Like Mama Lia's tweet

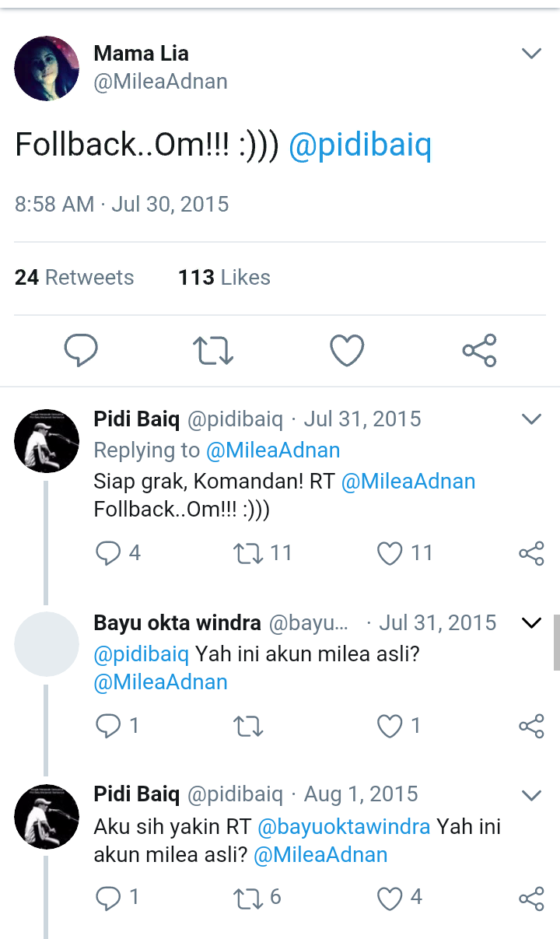click(346, 350)
